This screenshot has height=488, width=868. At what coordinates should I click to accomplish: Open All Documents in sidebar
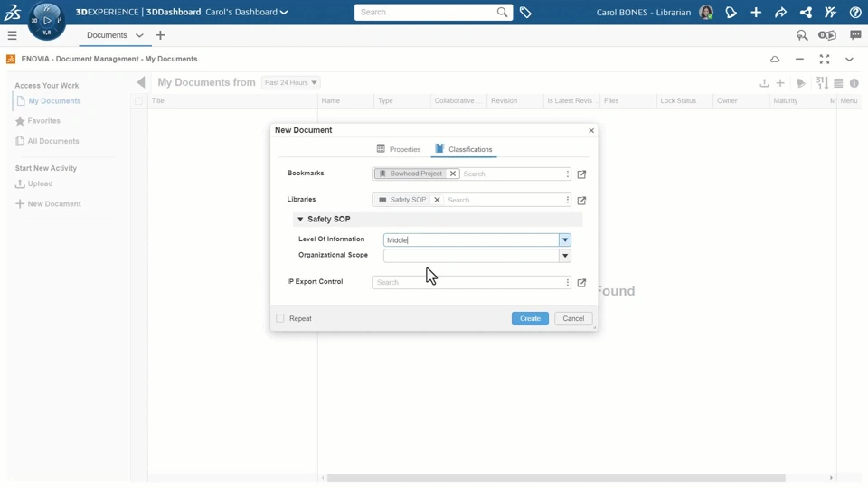pyautogui.click(x=53, y=141)
